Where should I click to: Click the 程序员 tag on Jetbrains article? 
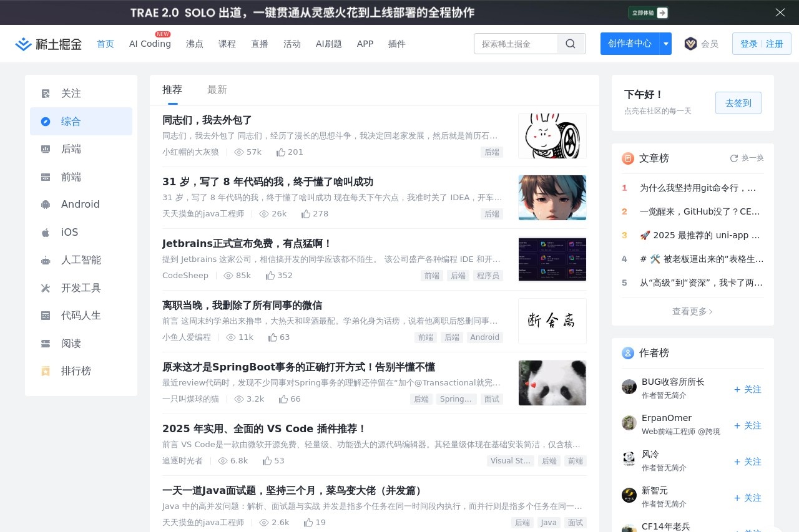tap(488, 276)
